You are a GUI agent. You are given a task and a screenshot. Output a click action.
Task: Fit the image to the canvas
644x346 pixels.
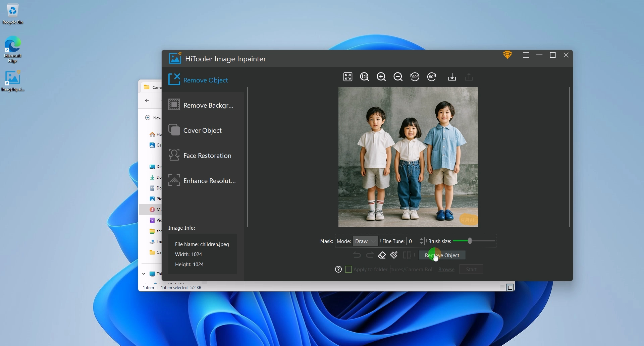tap(347, 77)
